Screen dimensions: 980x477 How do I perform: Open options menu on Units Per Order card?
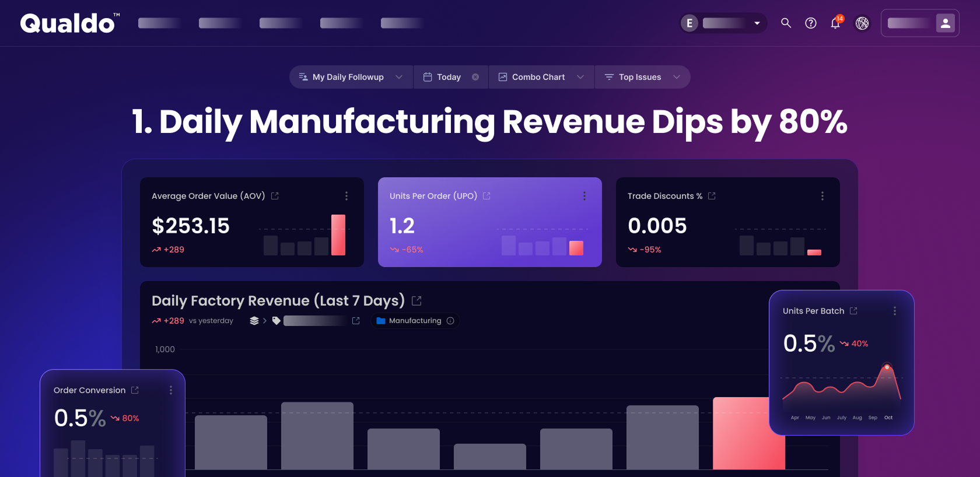point(584,196)
